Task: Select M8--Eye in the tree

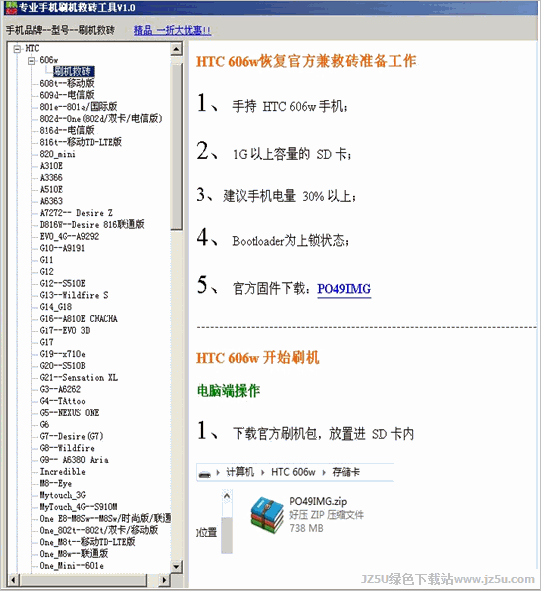Action: (56, 484)
